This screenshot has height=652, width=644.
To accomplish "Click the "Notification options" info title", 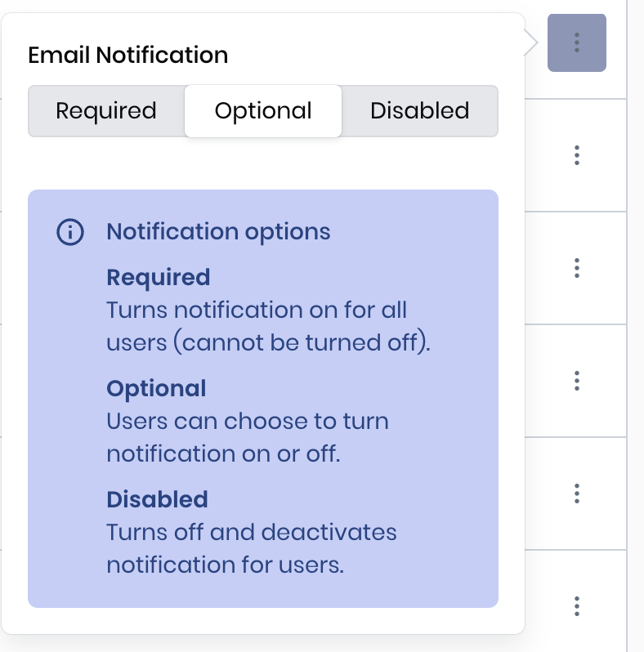I will [x=218, y=232].
